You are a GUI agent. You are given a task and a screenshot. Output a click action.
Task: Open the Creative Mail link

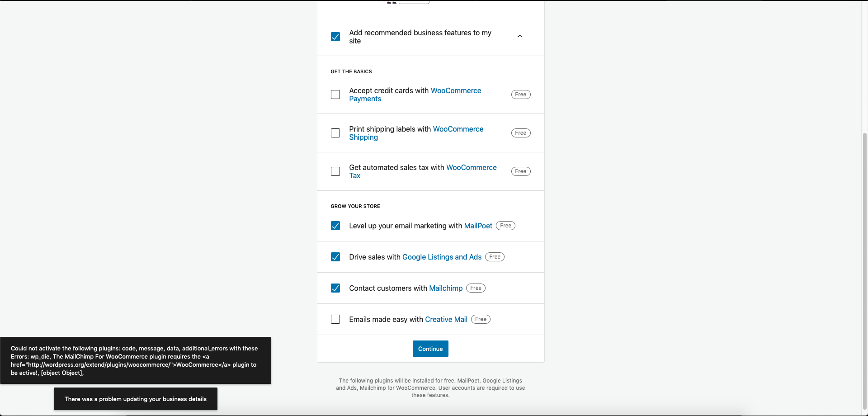[x=446, y=319]
